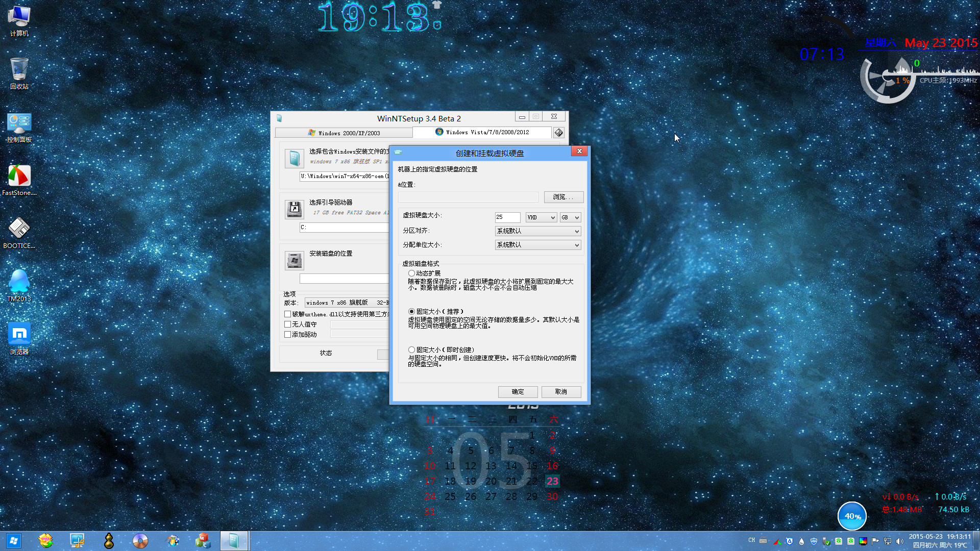The width and height of the screenshot is (980, 551).
Task: Close the 创建和挂载虚拟硬盘 dialog
Action: [x=579, y=151]
